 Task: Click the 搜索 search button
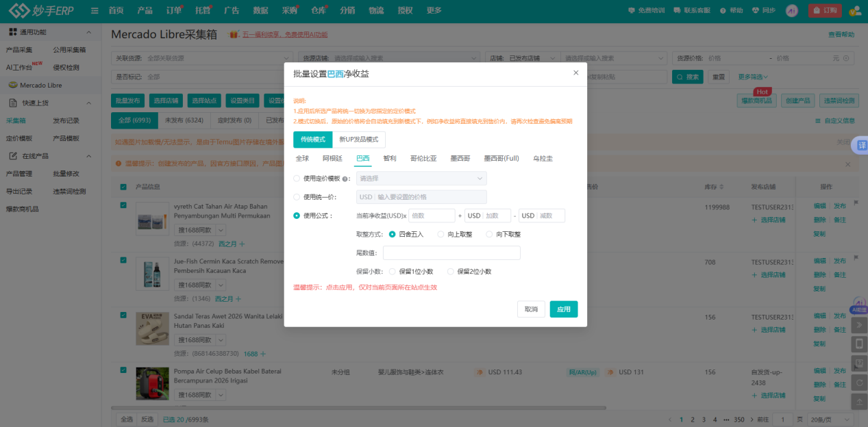[x=688, y=77]
